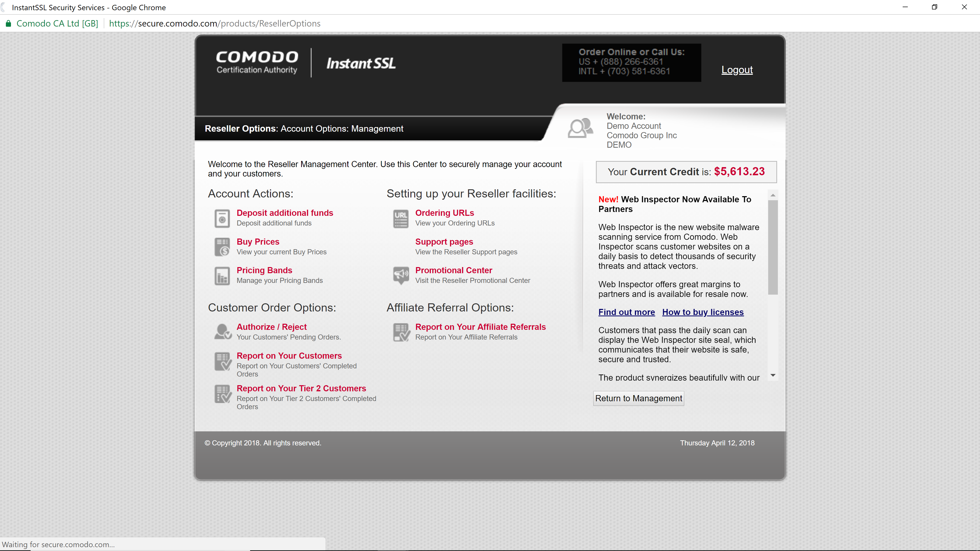Open the Support pages link

point(444,242)
